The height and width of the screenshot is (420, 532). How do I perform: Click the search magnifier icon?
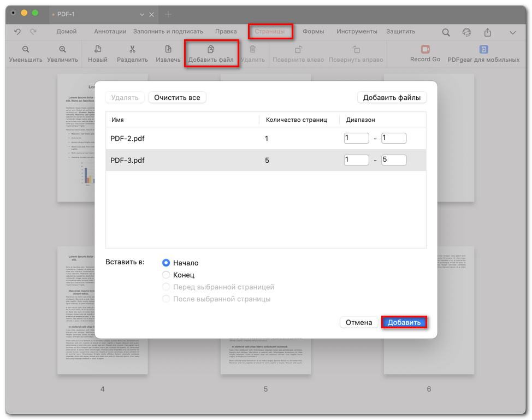(446, 33)
